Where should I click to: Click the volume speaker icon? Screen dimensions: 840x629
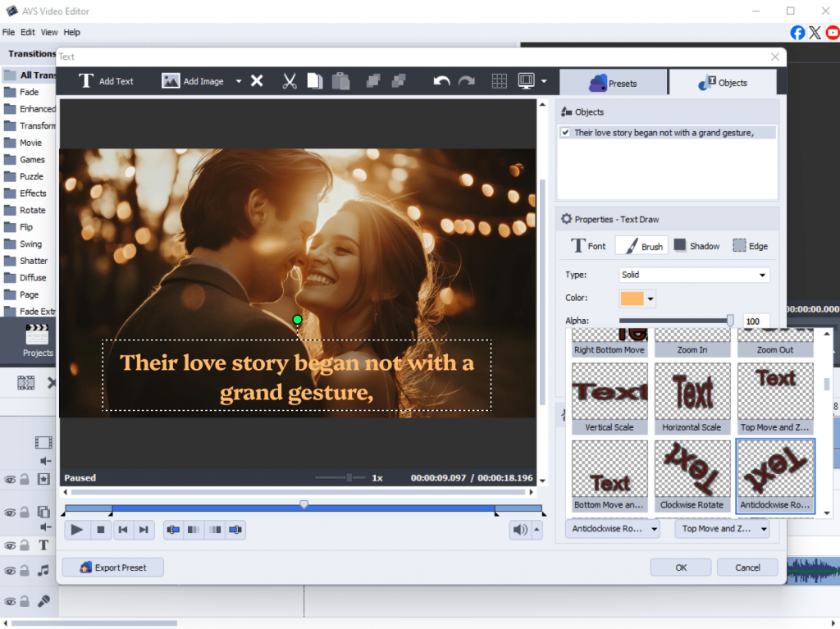[x=520, y=530]
